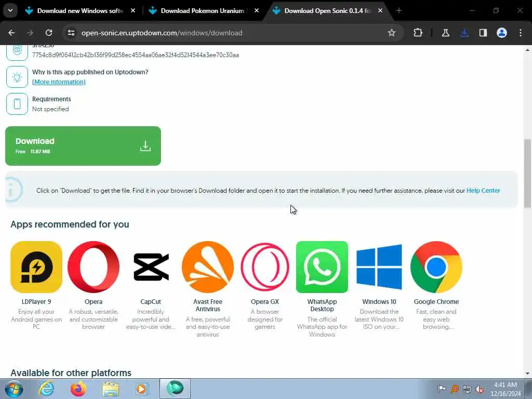Click the phone icon beside Requirements
Viewport: 532px width, 399px height.
17,104
